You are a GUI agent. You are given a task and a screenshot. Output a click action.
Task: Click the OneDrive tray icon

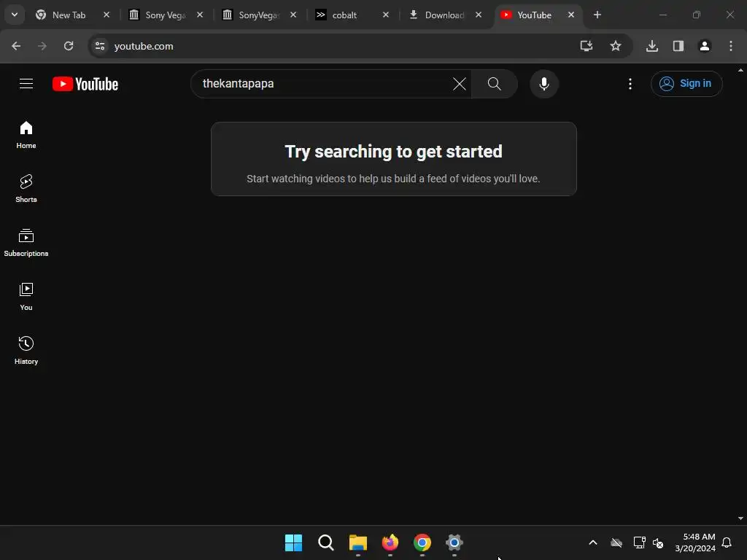(616, 542)
